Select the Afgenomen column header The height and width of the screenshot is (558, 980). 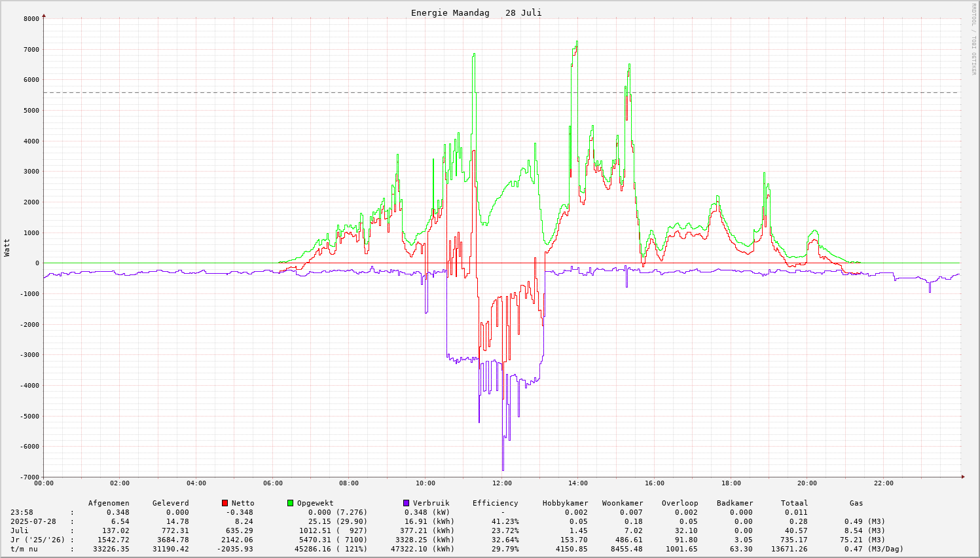tap(109, 503)
